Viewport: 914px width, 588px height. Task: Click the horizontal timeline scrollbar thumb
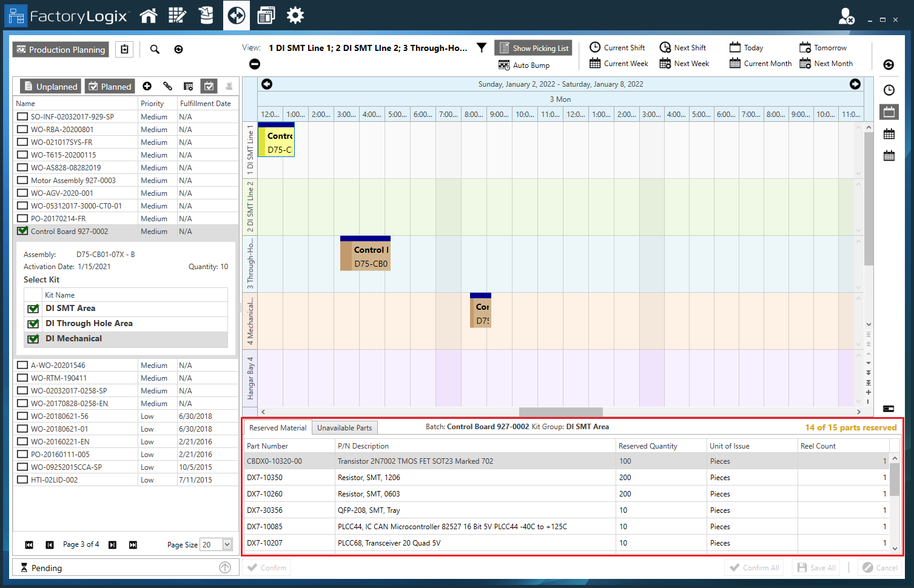point(560,412)
